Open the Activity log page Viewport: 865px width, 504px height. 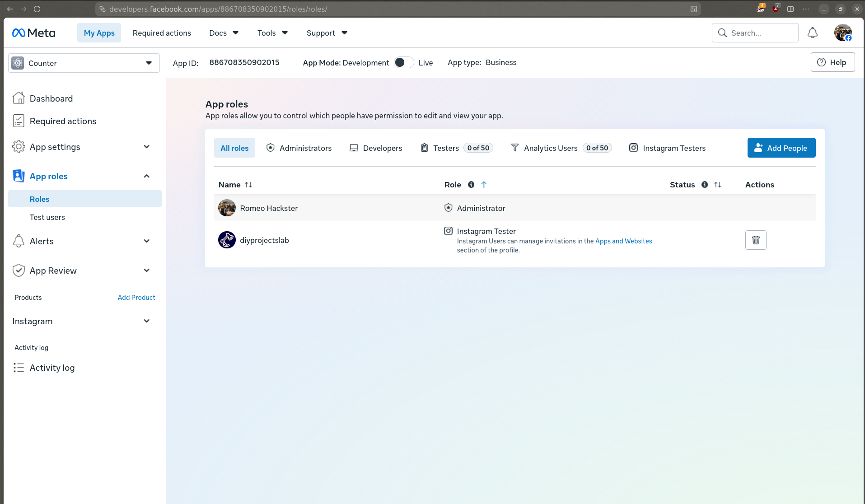[x=52, y=368]
